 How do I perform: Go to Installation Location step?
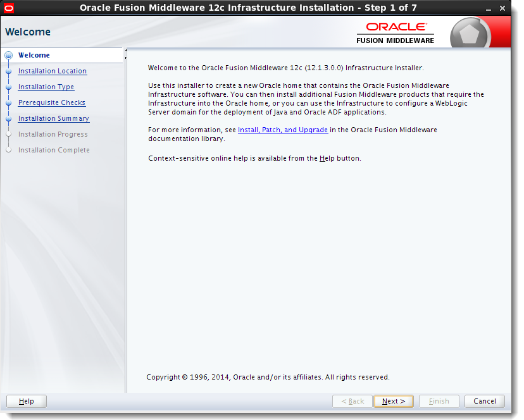coord(53,71)
